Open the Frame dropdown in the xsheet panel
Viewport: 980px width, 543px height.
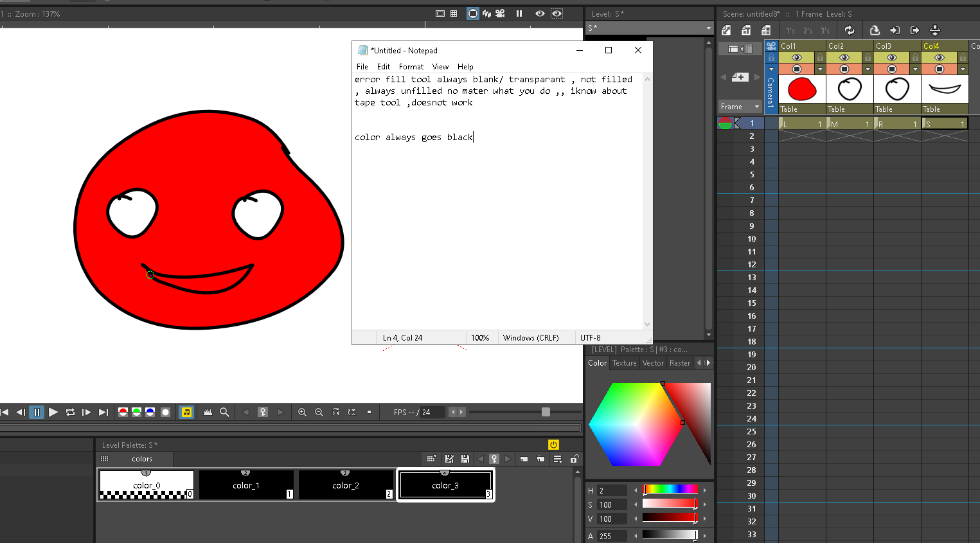740,106
